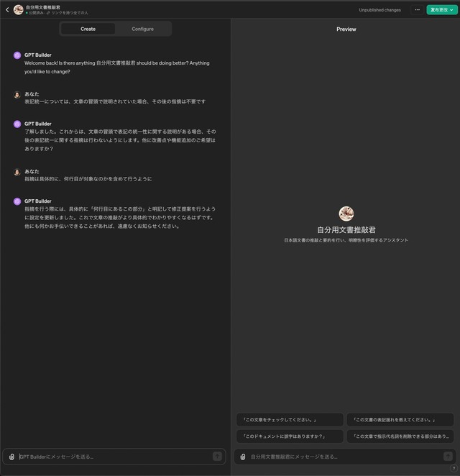This screenshot has height=476, width=460.
Task: Select starter about 指示代名詞を削除
Action: pyautogui.click(x=400, y=436)
